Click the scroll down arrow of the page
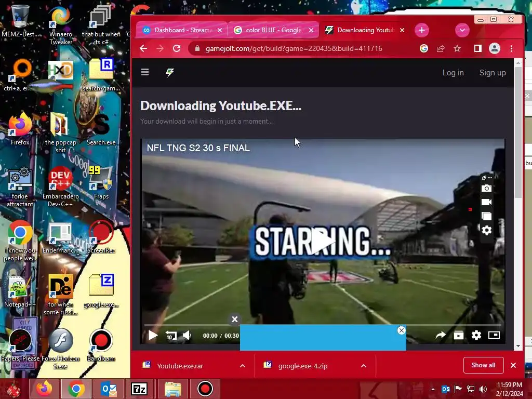Image resolution: width=532 pixels, height=399 pixels. pos(518,346)
